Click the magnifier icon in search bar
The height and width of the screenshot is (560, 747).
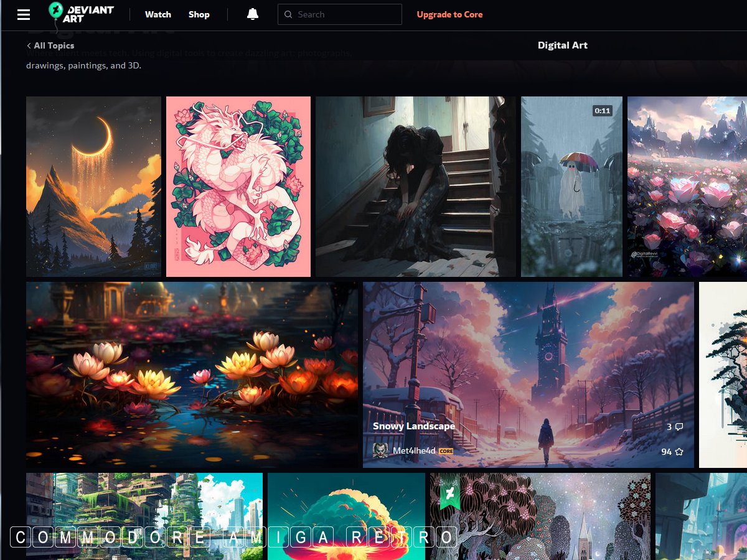coord(288,14)
